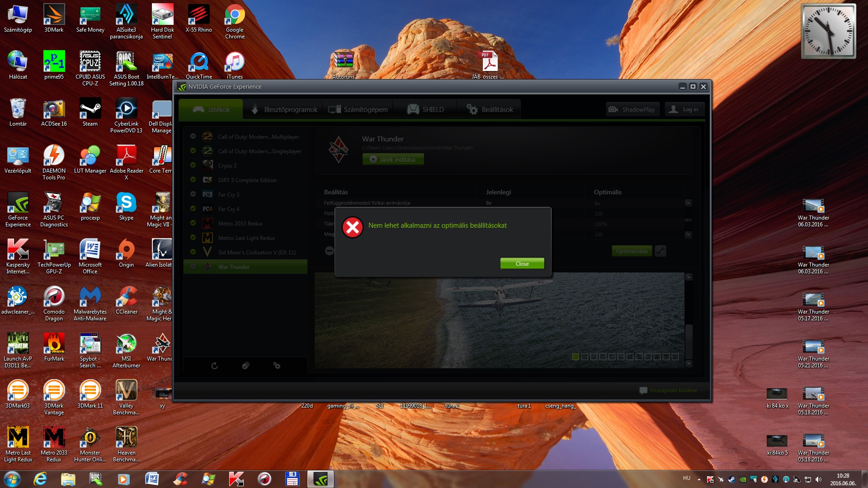Open GeForce Experience desktop icon

[x=18, y=209]
